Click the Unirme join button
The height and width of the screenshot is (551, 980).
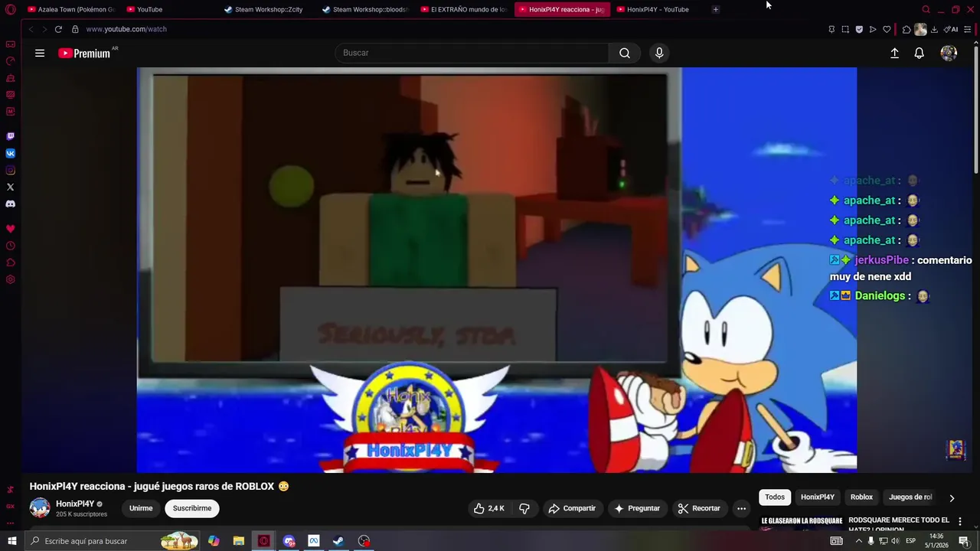141,508
